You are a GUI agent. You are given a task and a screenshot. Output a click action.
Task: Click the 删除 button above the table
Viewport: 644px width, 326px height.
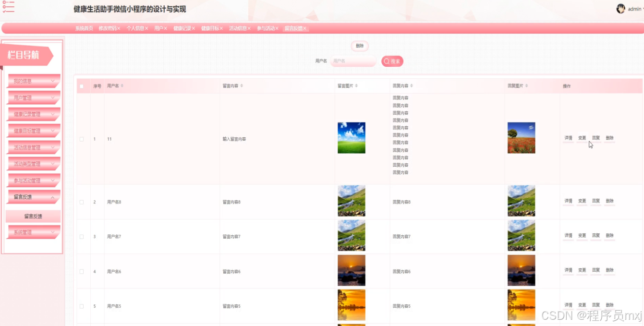coord(360,46)
